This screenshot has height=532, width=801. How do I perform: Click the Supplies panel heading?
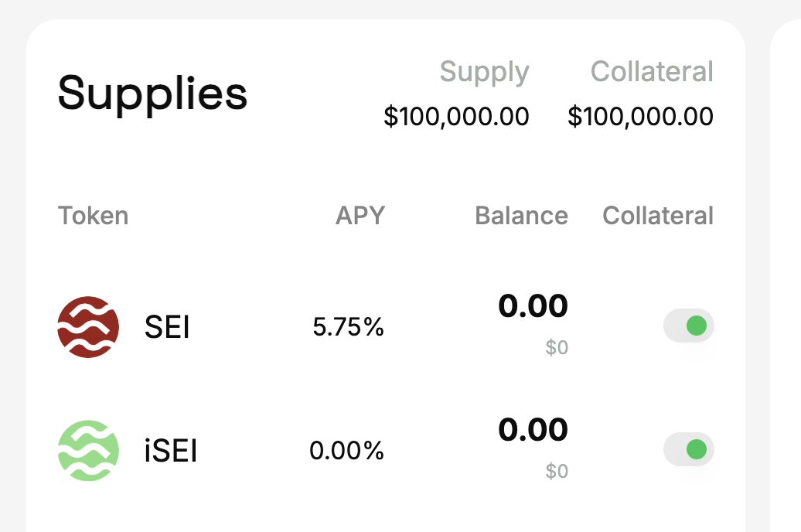(153, 94)
